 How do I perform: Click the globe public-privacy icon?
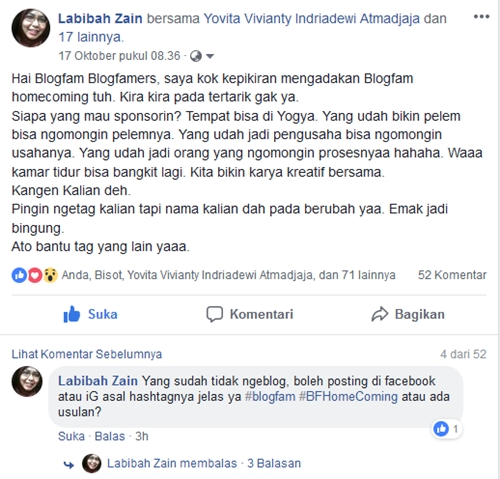tap(196, 56)
